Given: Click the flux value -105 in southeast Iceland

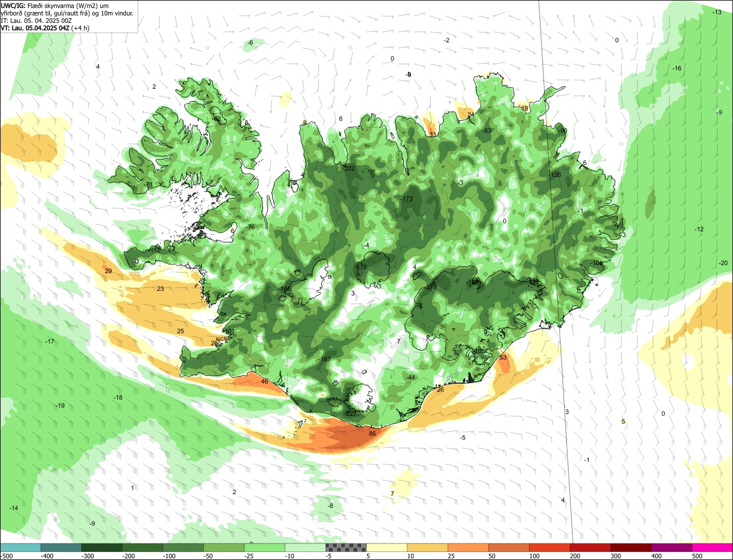Looking at the screenshot, I should tap(479, 351).
